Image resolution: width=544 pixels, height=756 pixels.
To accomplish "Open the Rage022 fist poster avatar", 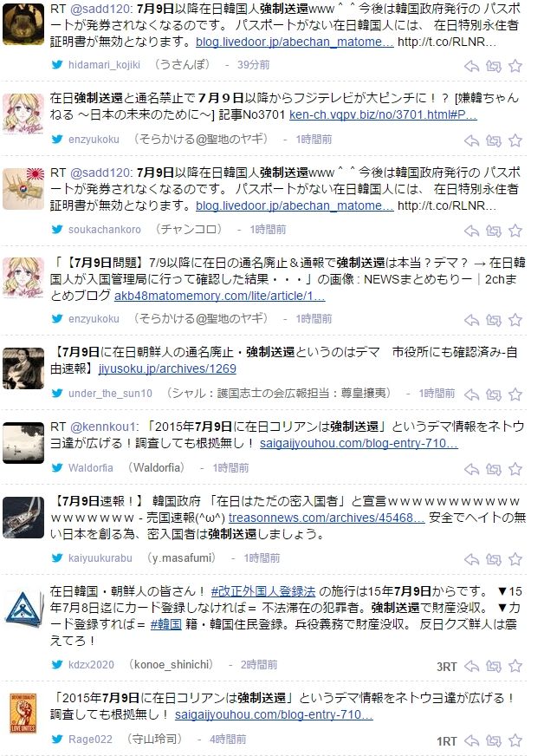I will click(x=23, y=714).
